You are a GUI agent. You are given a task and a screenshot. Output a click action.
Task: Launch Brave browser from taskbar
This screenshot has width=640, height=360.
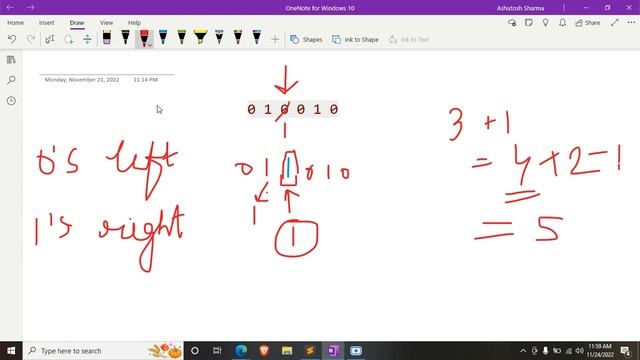click(x=264, y=351)
